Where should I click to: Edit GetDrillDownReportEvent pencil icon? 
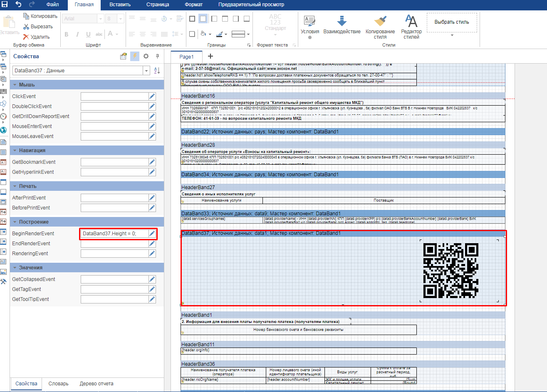pos(152,116)
